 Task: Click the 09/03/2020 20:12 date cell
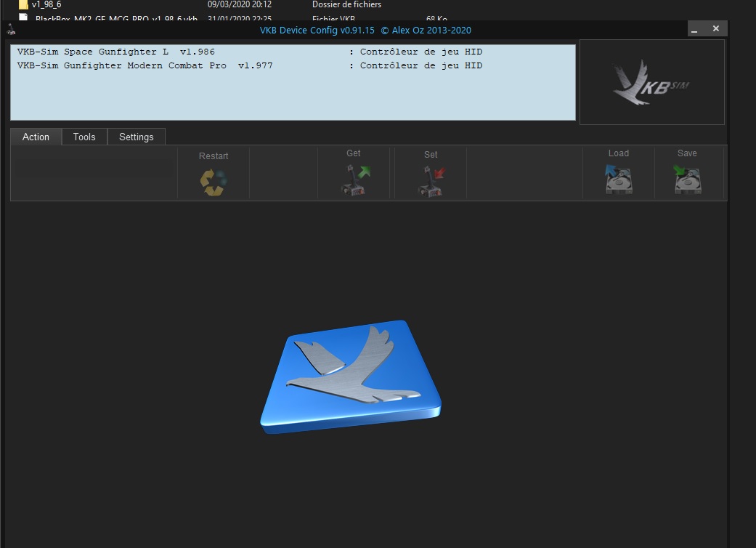pos(240,4)
